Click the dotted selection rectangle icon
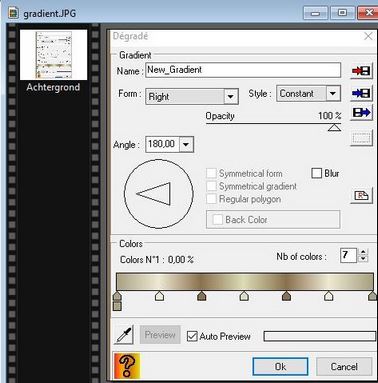 (x=361, y=138)
